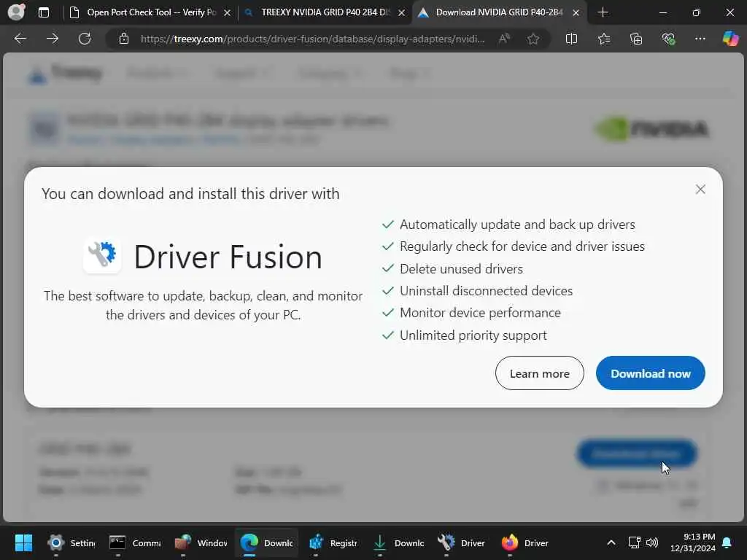
Task: Open Read aloud from address bar
Action: click(x=504, y=39)
